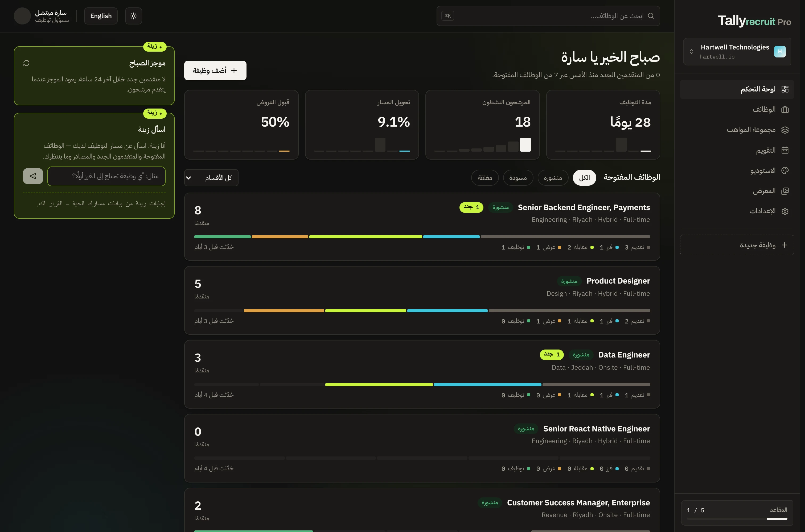Screen dimensions: 805x532
Task: Click the hartwell.io domain text
Action: point(717,57)
